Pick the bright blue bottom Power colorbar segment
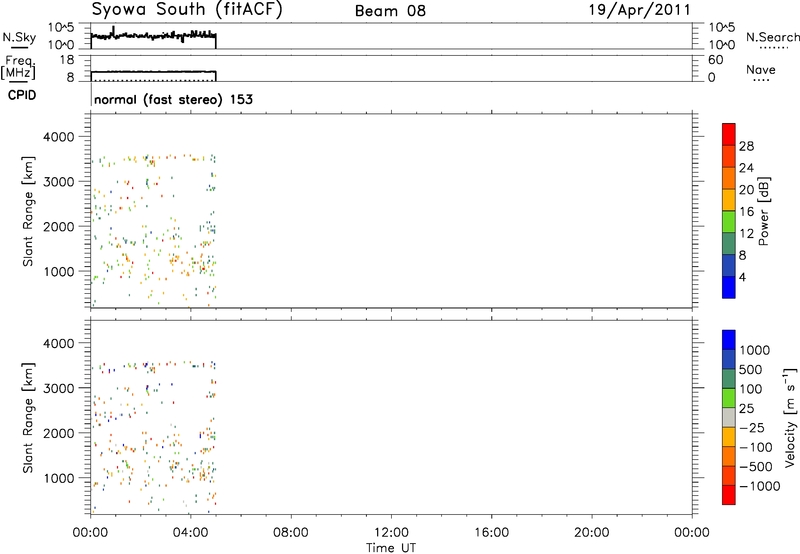The height and width of the screenshot is (554, 800). 729,287
